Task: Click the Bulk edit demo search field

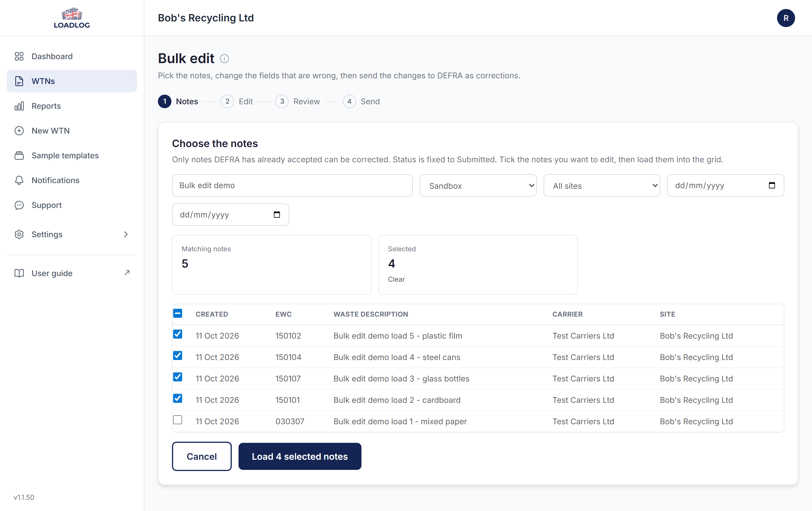Action: click(292, 185)
